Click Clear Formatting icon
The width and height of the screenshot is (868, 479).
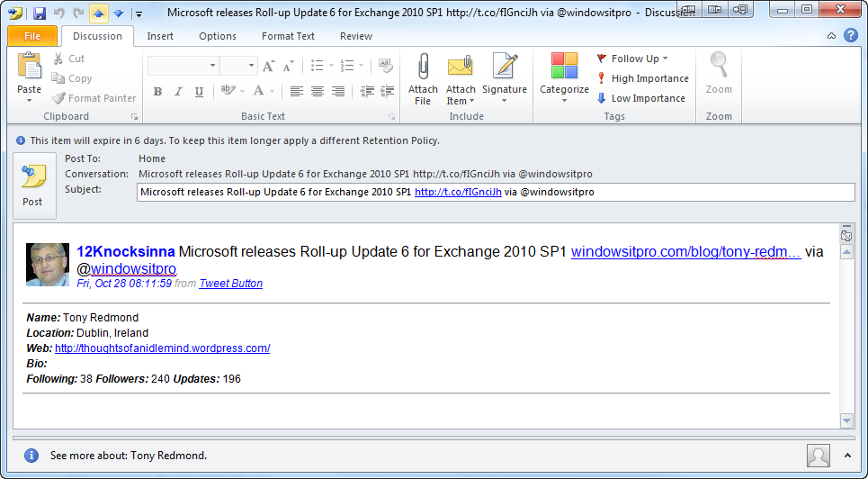(x=386, y=66)
